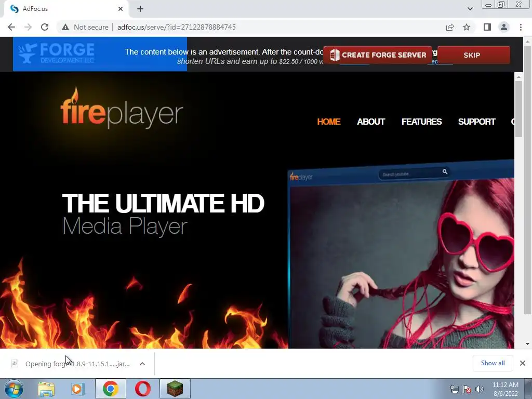Open the Minecraft taskbar icon

click(x=175, y=389)
